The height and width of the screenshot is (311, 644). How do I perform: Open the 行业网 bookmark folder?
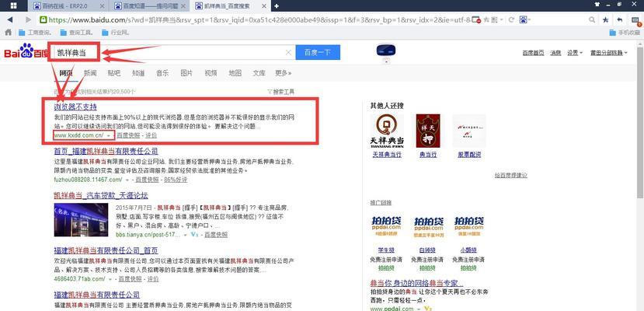pyautogui.click(x=116, y=33)
